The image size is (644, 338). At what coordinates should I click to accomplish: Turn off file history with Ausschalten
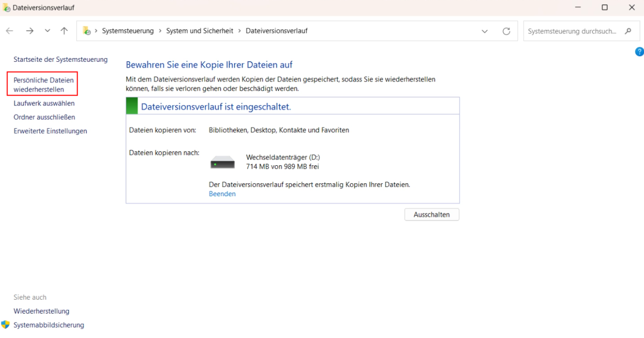point(431,215)
